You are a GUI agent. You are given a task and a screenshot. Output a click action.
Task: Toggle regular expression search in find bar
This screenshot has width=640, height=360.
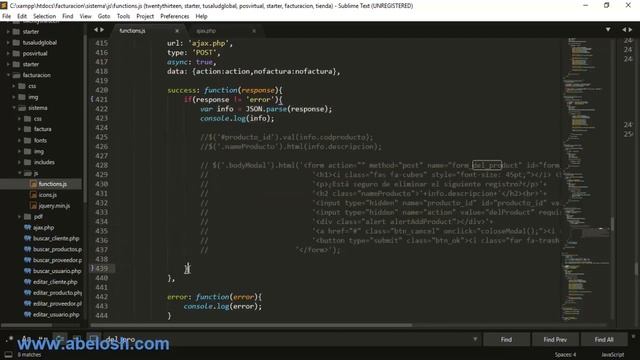click(9, 340)
